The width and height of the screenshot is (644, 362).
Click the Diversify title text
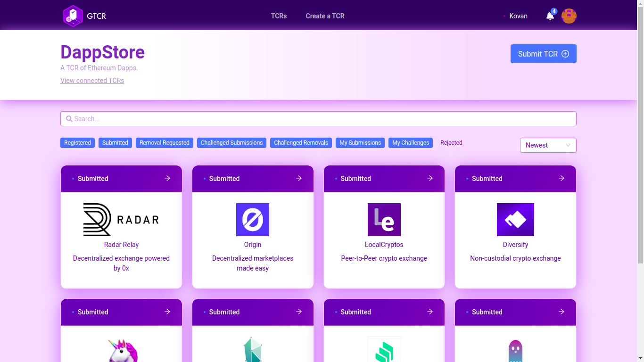pyautogui.click(x=515, y=245)
